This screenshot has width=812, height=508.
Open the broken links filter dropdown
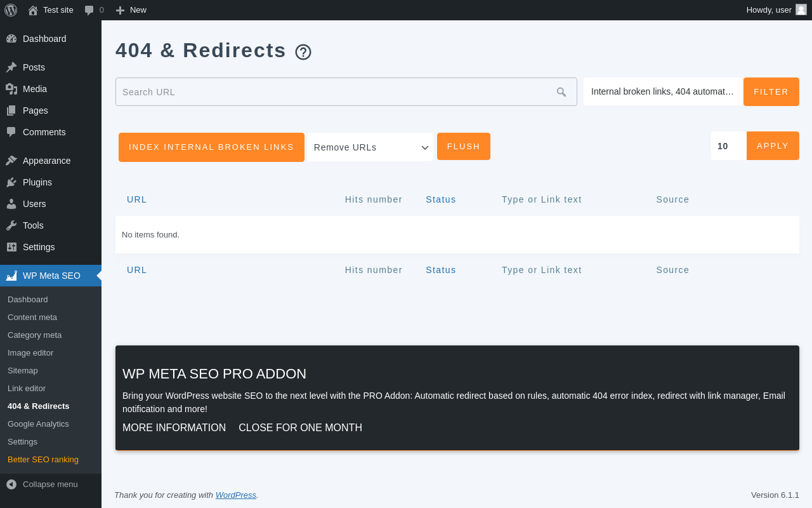tap(662, 91)
